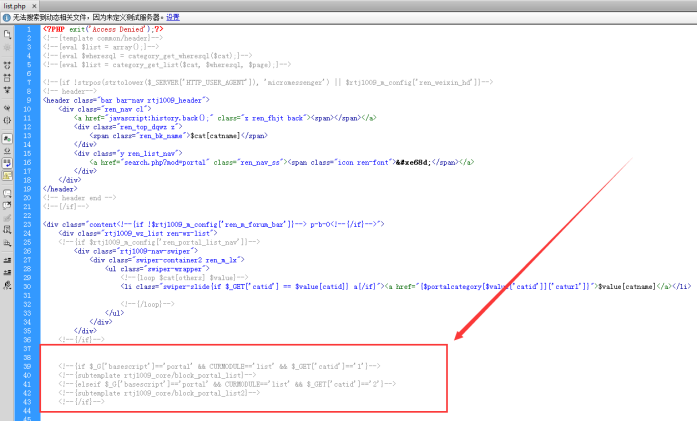Click the Indent Code icon

(x=7, y=261)
